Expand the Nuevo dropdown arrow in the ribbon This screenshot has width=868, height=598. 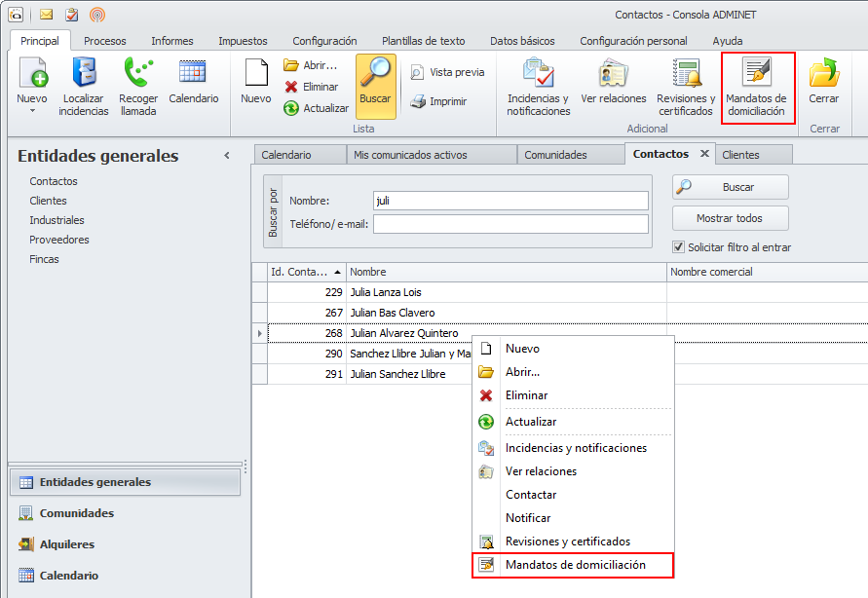point(31,111)
